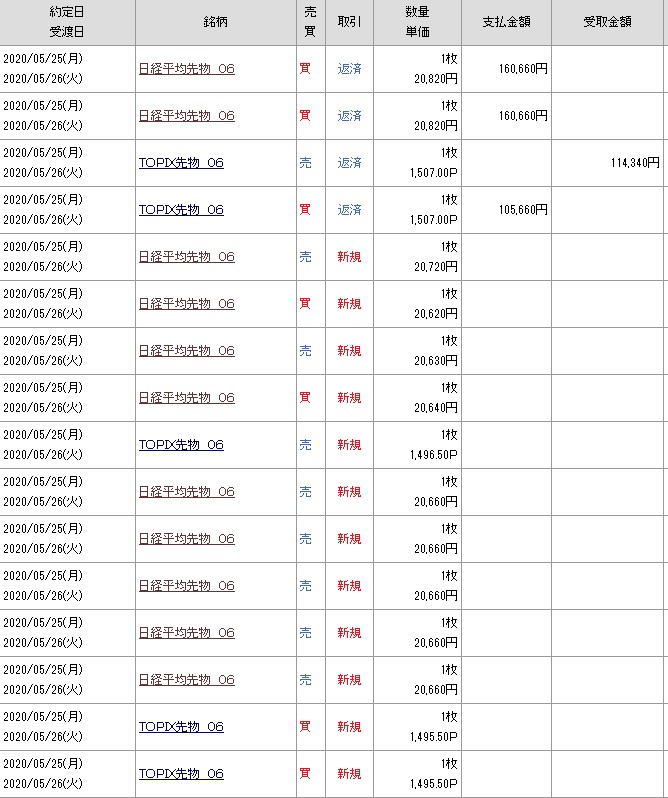
Task: Click the 受取金額 column header
Action: point(608,22)
